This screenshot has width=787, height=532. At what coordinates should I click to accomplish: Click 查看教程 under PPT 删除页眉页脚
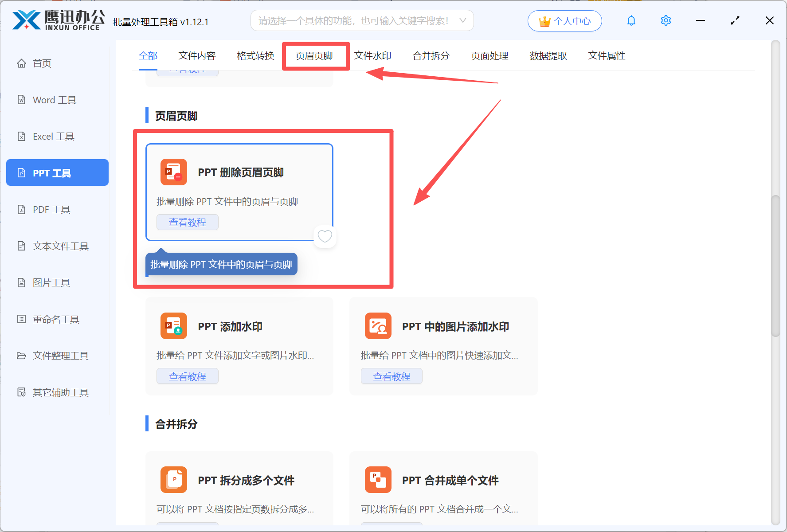tap(187, 222)
